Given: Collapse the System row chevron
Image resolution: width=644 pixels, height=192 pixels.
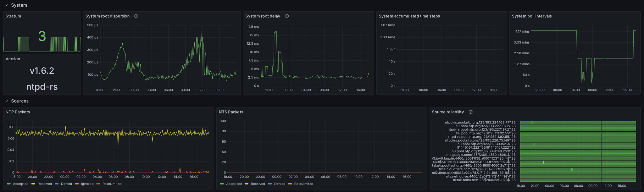Looking at the screenshot, I should coord(7,5).
